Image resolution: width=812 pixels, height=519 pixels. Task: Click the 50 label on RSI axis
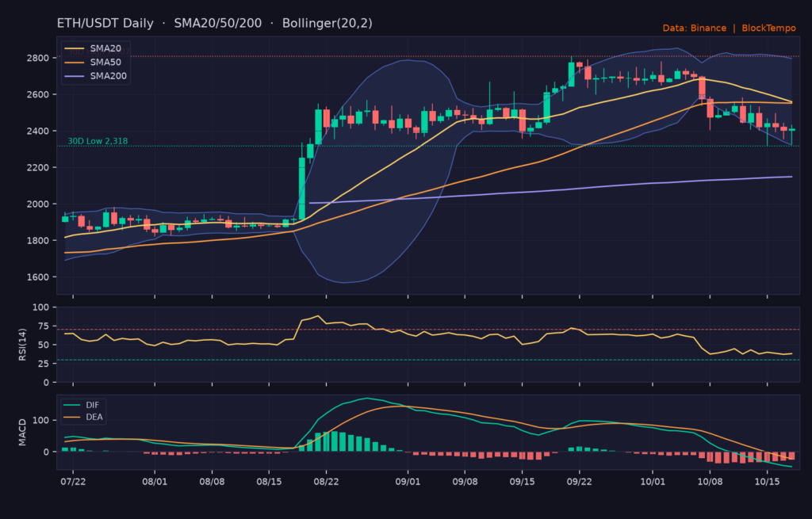(44, 345)
